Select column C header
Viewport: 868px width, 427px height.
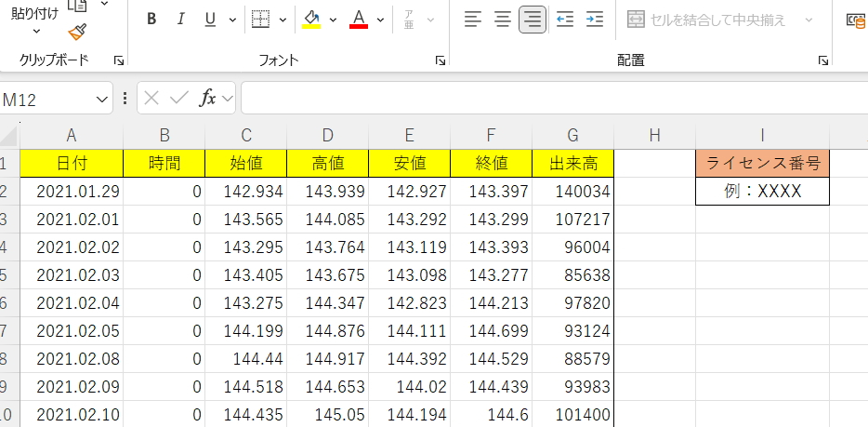245,136
